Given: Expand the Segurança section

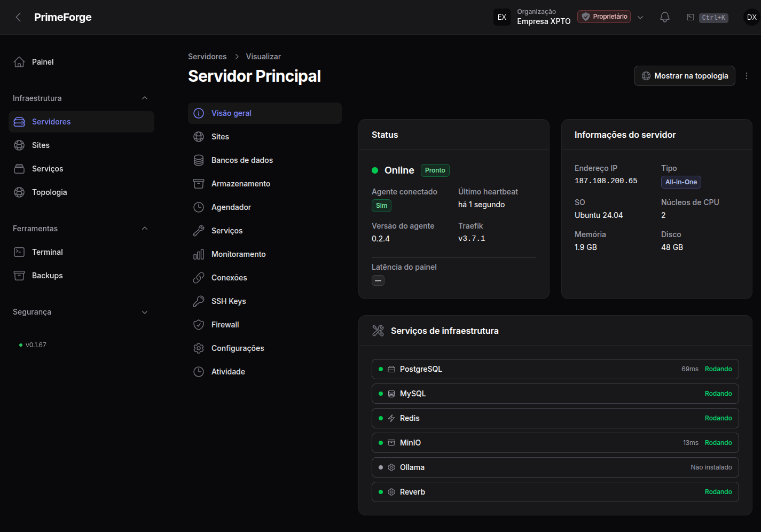Looking at the screenshot, I should [145, 312].
